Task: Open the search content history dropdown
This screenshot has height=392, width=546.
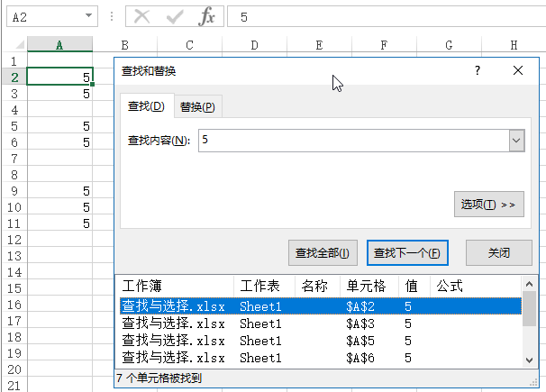Action: (x=516, y=141)
